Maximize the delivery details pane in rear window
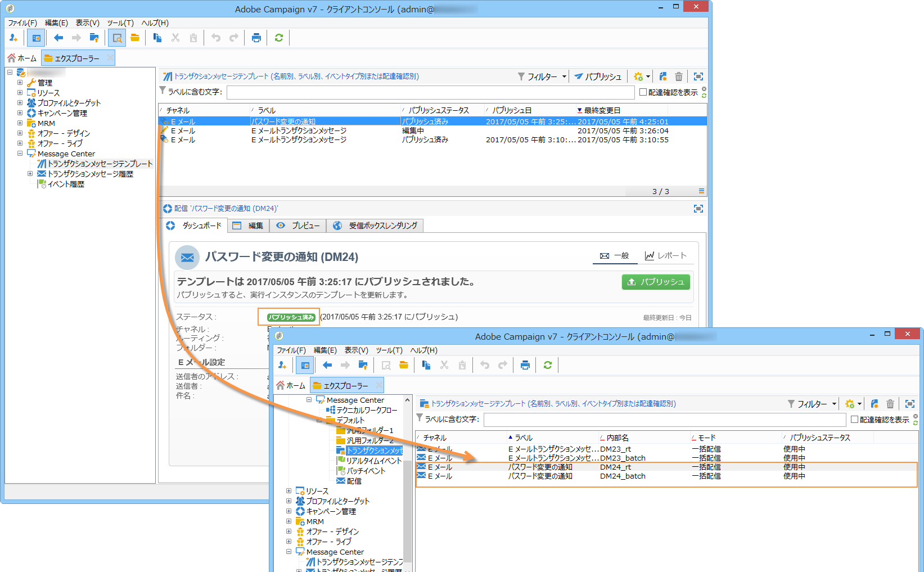This screenshot has height=572, width=924. pos(698,209)
